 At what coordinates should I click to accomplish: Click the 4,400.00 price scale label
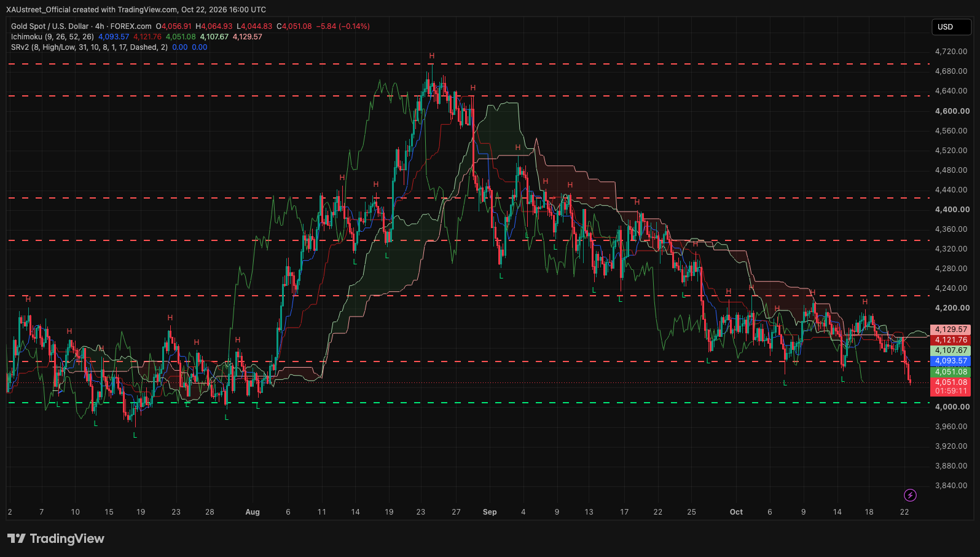(952, 210)
